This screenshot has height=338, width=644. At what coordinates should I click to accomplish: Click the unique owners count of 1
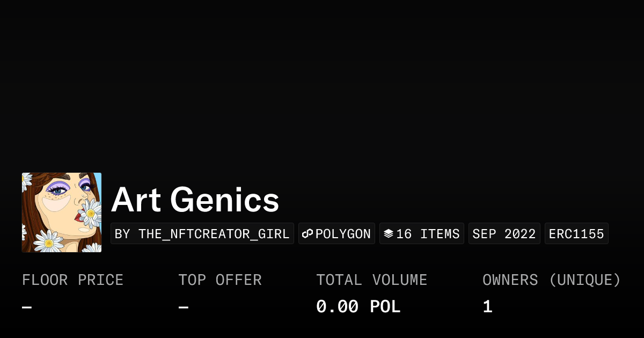487,307
